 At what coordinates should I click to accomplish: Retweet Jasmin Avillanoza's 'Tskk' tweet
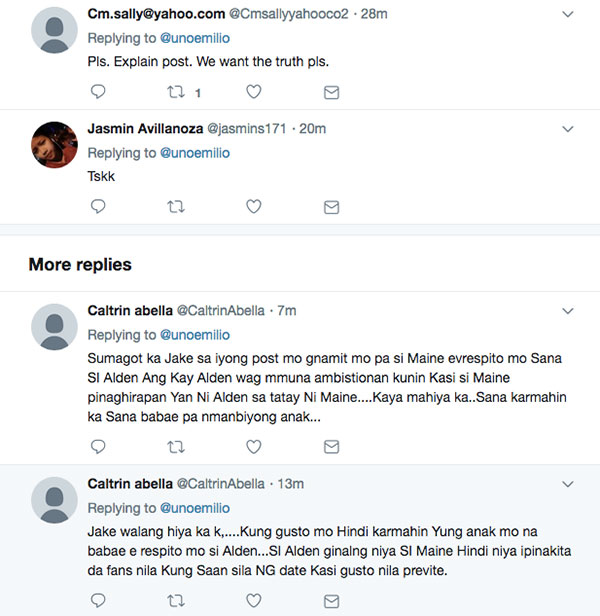pos(176,207)
